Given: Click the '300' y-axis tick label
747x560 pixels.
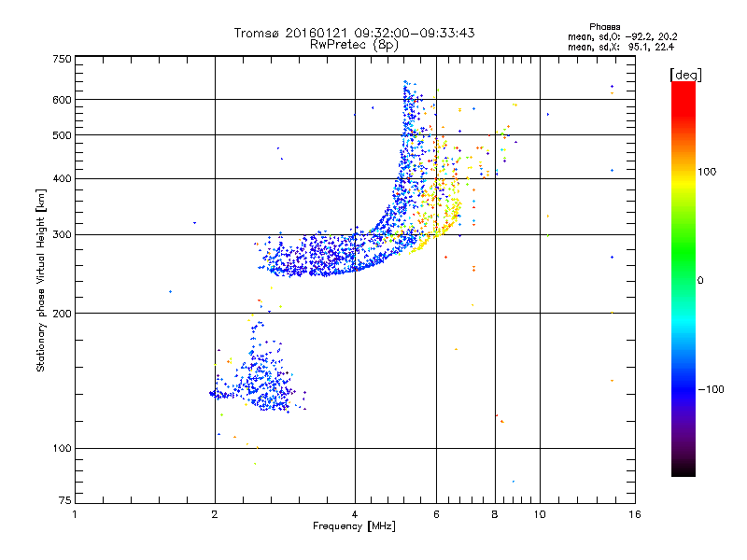Looking at the screenshot, I should point(62,235).
